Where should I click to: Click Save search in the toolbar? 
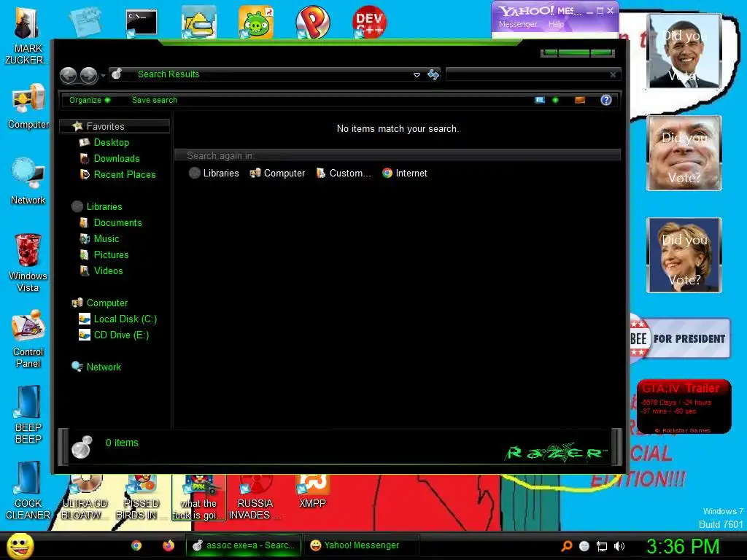coord(155,100)
